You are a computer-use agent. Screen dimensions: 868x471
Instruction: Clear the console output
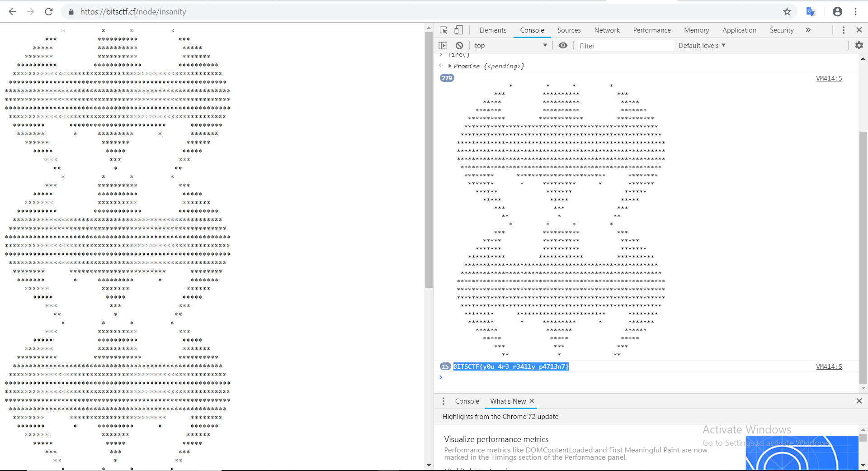[459, 45]
